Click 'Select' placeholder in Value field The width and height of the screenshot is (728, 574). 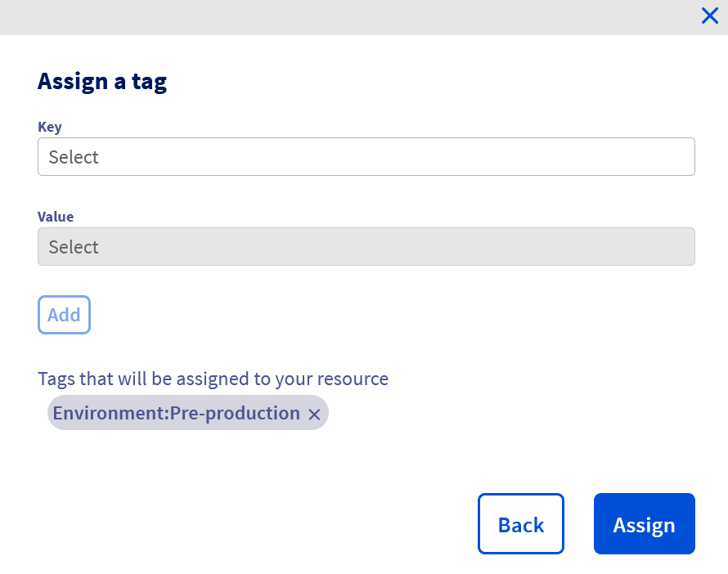point(74,247)
